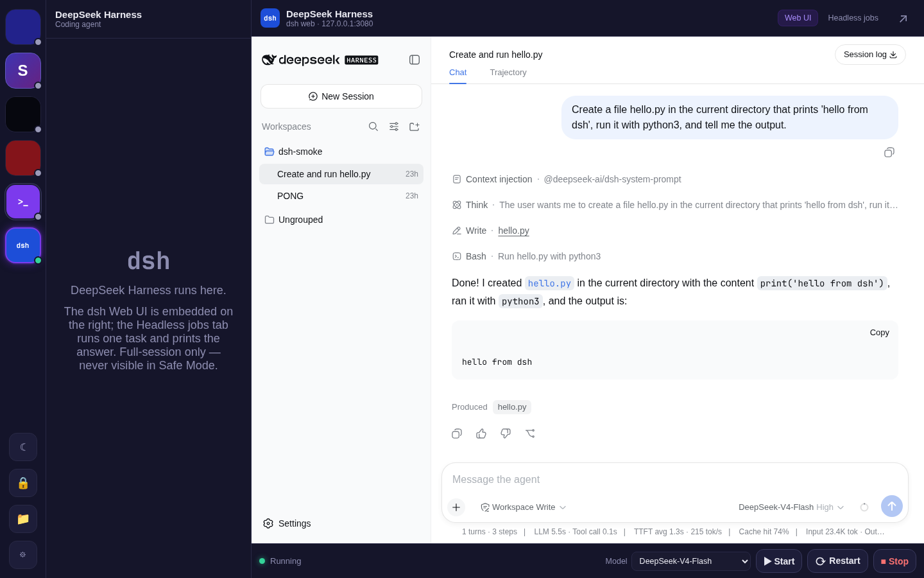Open hello.py link in Write step
Image resolution: width=924 pixels, height=578 pixels.
[x=513, y=231]
